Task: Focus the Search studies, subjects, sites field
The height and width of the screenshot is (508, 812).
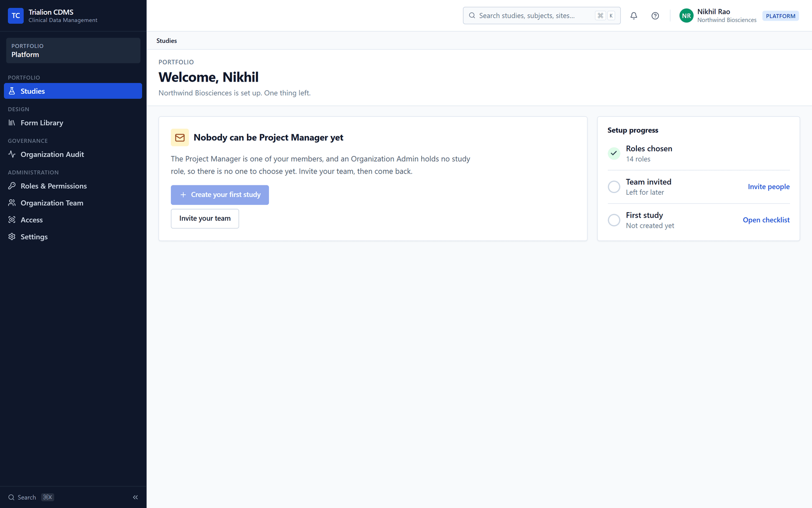Action: click(542, 16)
